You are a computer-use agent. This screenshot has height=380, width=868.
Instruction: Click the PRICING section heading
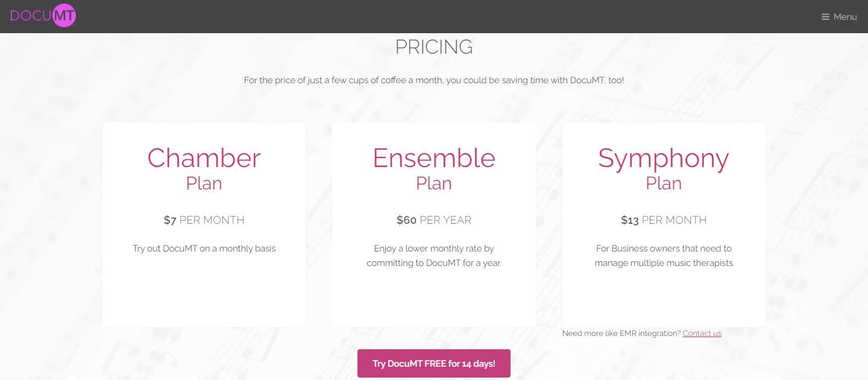point(434,47)
